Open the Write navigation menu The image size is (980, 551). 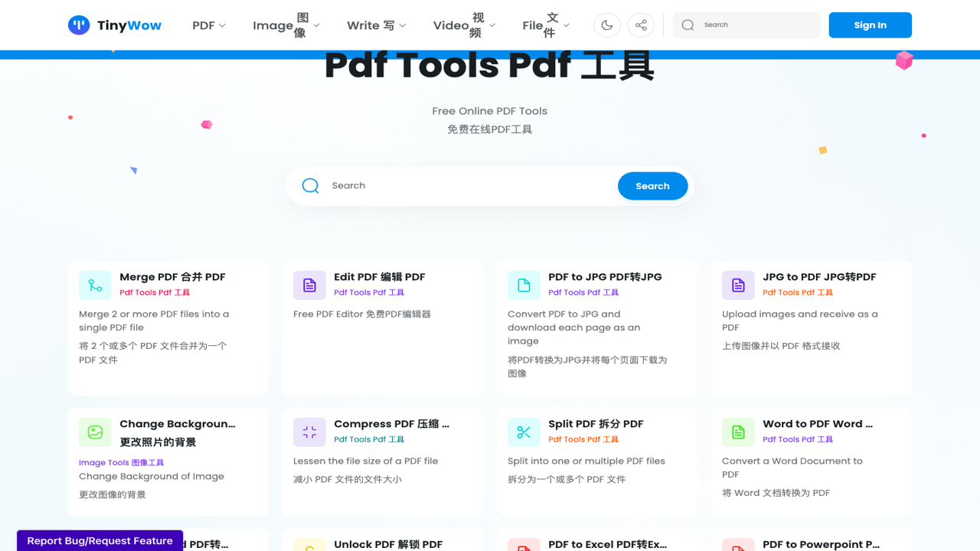point(377,25)
